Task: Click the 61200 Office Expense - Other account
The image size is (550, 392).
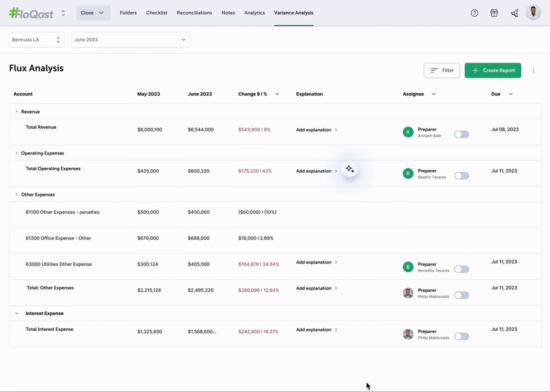Action: pyautogui.click(x=58, y=238)
